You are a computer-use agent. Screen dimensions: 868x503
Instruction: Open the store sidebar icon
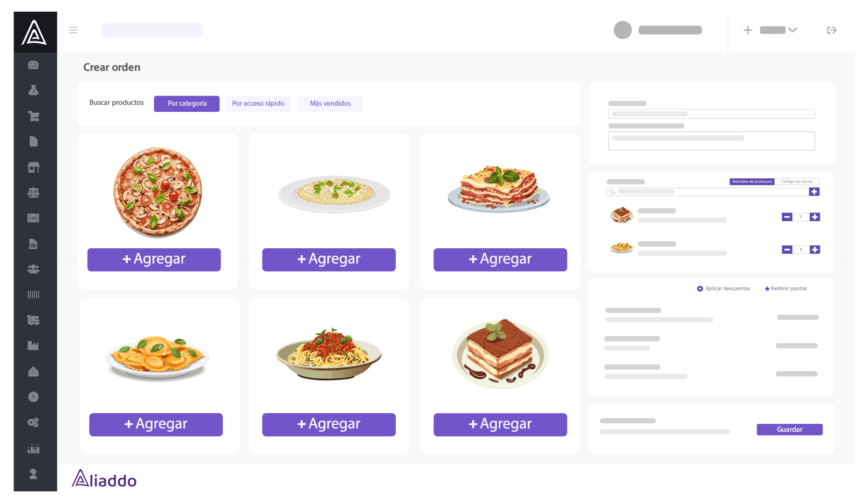pyautogui.click(x=33, y=167)
